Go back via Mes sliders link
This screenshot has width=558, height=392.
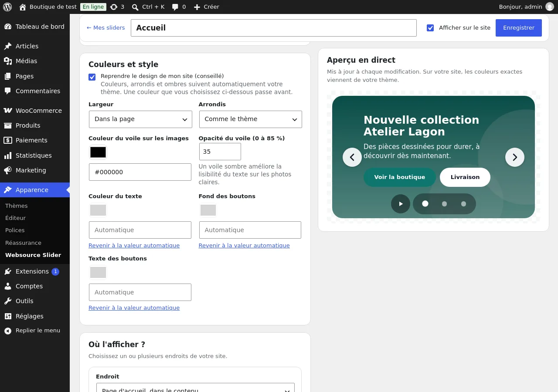tap(106, 28)
